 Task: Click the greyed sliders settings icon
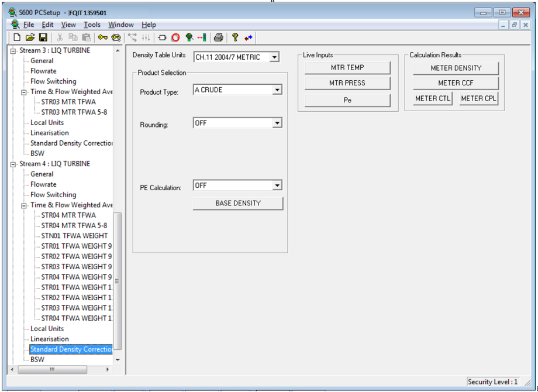click(x=146, y=37)
